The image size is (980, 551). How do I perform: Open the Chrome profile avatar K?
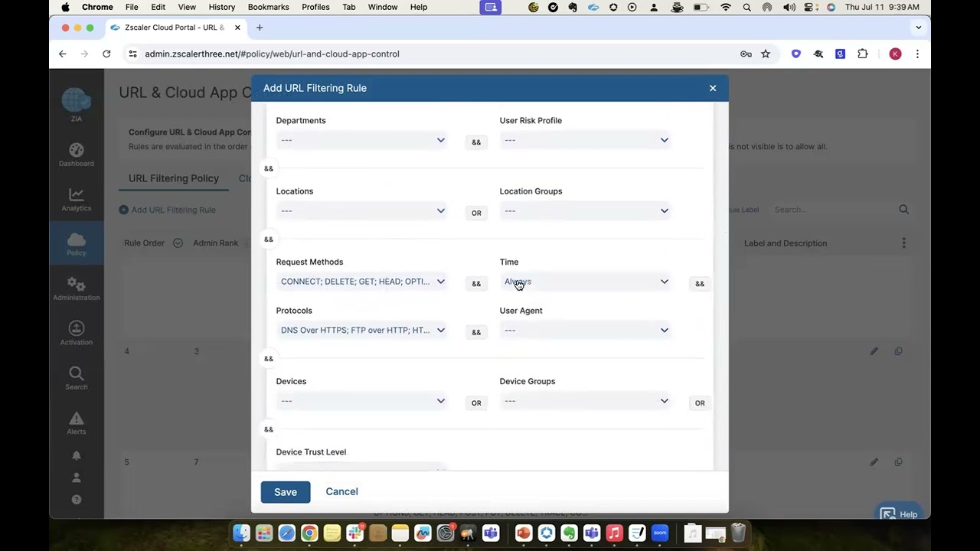(895, 54)
